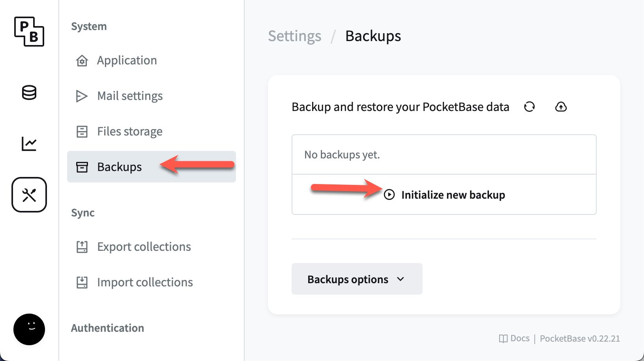This screenshot has height=361, width=644.
Task: Open Files storage settings
Action: point(129,132)
